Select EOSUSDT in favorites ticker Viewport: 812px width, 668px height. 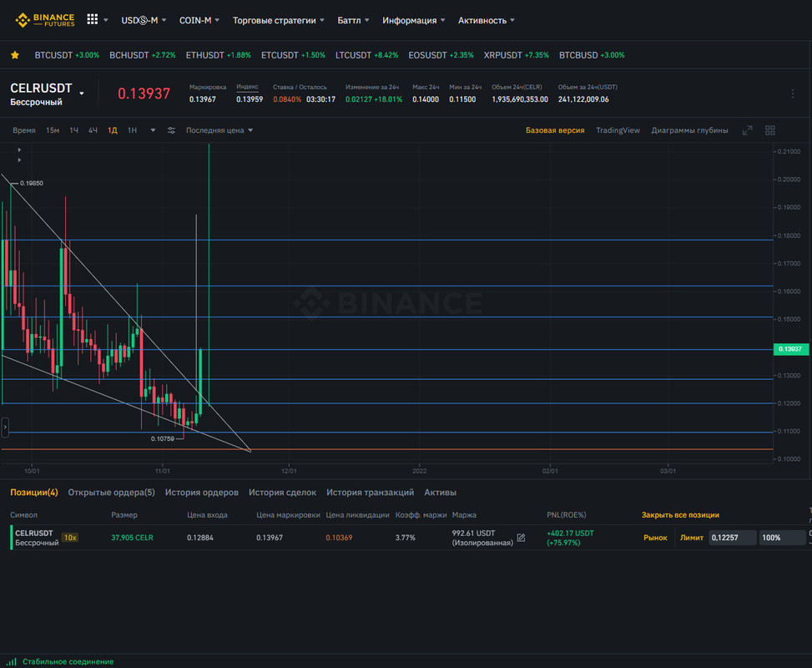[441, 55]
